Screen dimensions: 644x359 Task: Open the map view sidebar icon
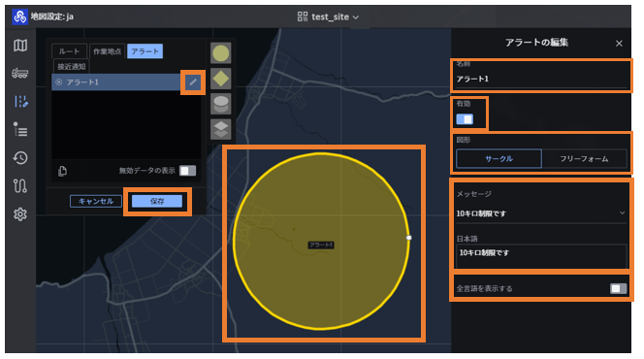point(20,46)
